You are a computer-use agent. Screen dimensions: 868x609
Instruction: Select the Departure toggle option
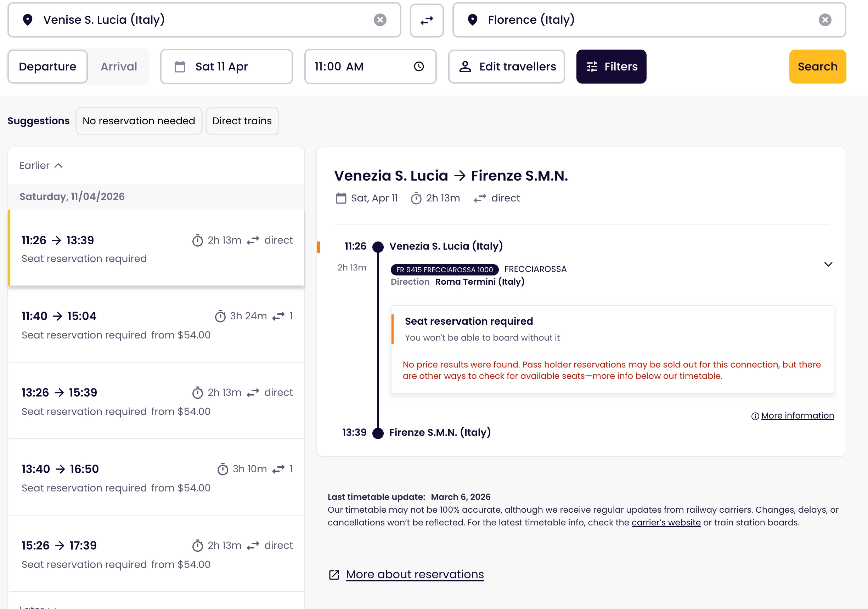47,67
